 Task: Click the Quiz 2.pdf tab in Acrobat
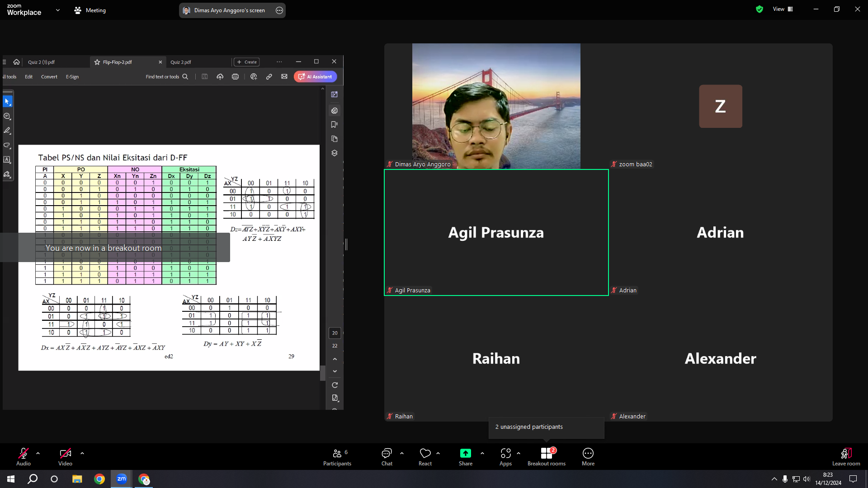point(181,62)
